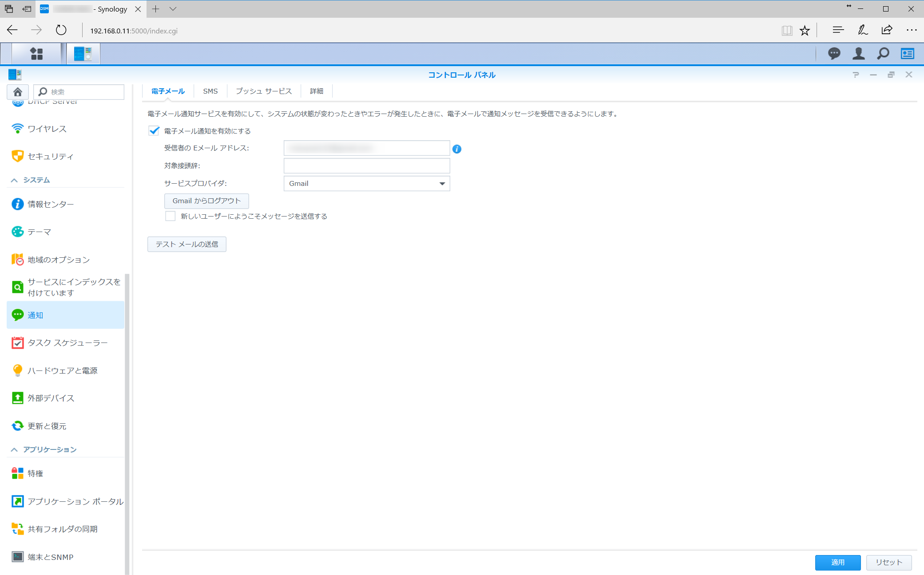The width and height of the screenshot is (924, 575).
Task: Collapse the アプリケーション section in the sidebar
Action: coord(14,449)
